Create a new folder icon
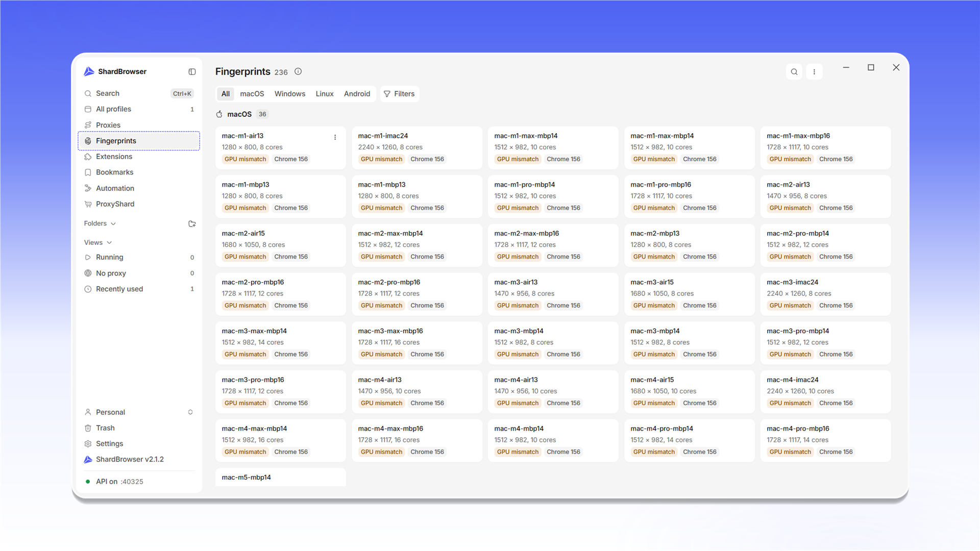Screen dimensions: 980x551 [192, 224]
